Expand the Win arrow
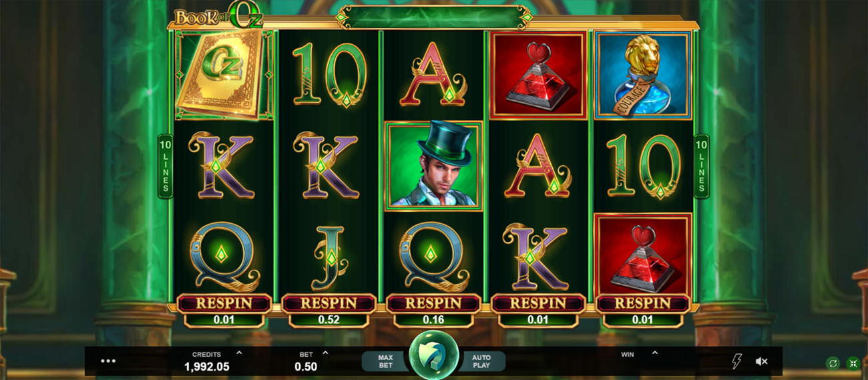The width and height of the screenshot is (868, 380). click(x=654, y=353)
